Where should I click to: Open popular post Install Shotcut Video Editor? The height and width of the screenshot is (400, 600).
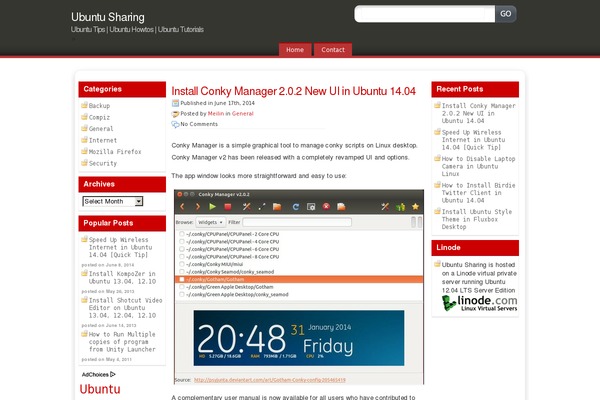click(126, 308)
